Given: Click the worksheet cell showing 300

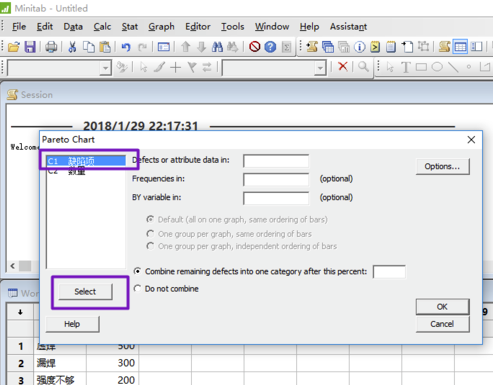Looking at the screenshot, I should pos(113,363).
